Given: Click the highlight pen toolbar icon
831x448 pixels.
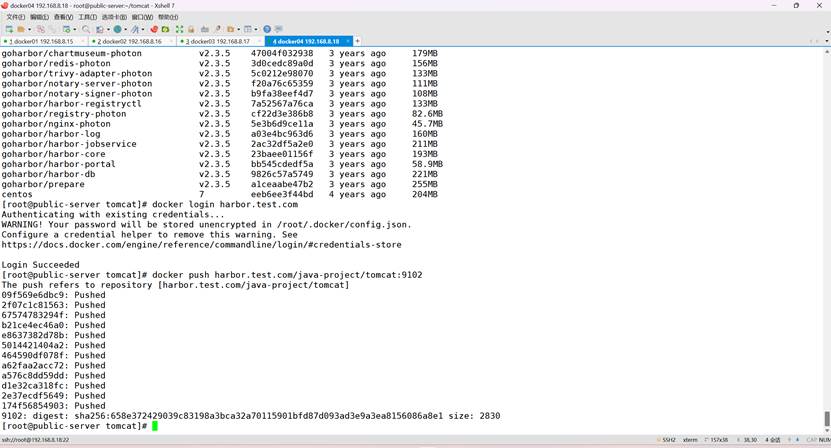Looking at the screenshot, I should [x=135, y=29].
